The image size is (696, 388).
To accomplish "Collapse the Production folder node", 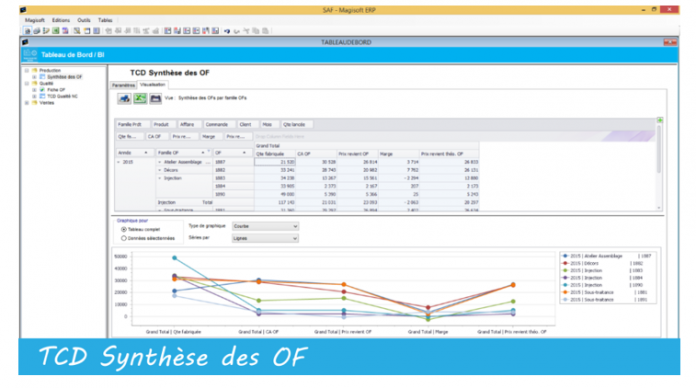I will (27, 70).
